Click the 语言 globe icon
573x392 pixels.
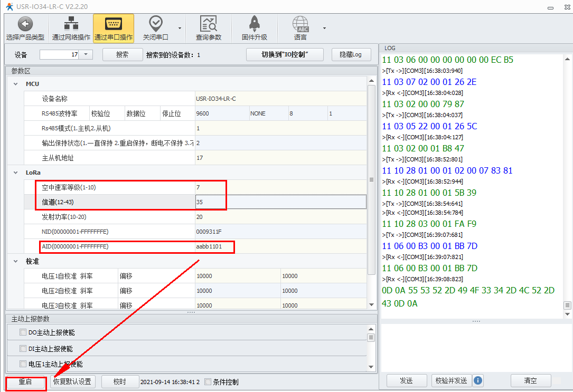point(300,24)
